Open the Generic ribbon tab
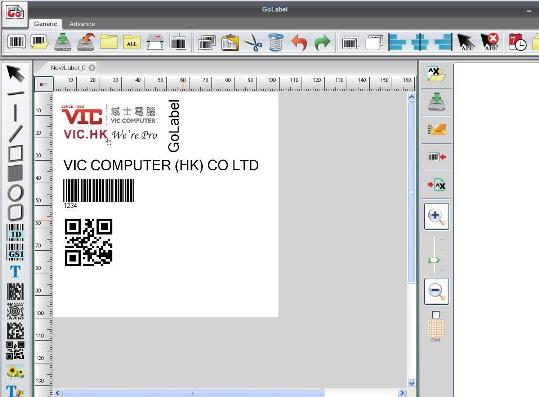The width and height of the screenshot is (539, 397). pos(45,24)
